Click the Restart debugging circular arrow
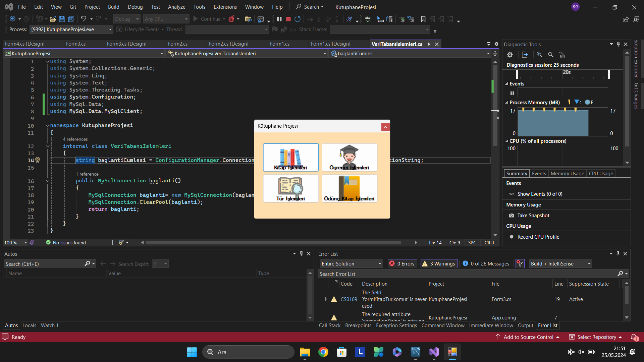 coord(298,19)
